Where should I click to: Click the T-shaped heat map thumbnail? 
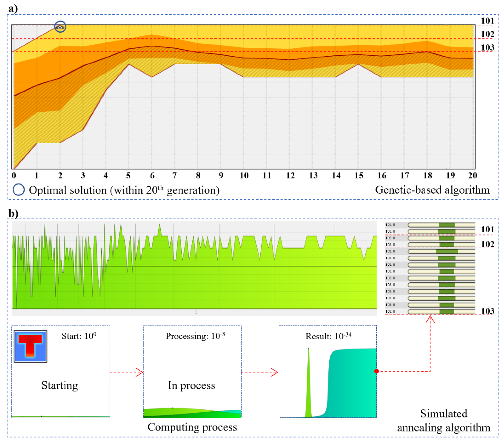(30, 346)
